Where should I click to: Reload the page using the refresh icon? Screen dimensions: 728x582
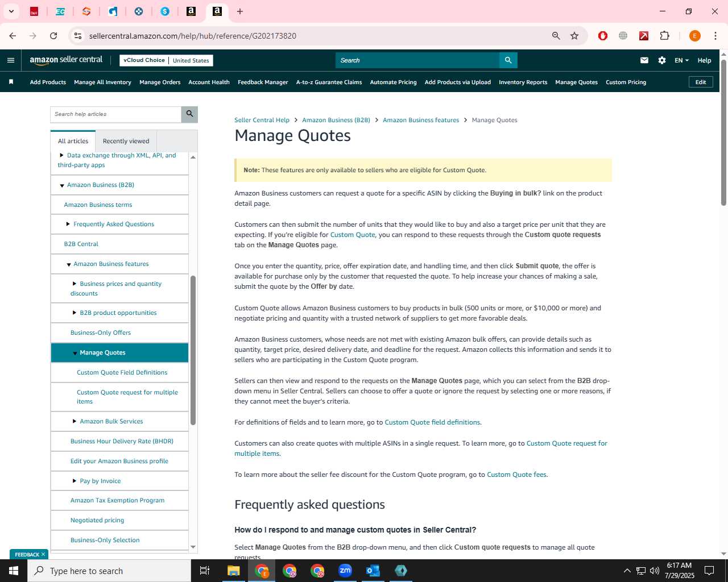(53, 36)
